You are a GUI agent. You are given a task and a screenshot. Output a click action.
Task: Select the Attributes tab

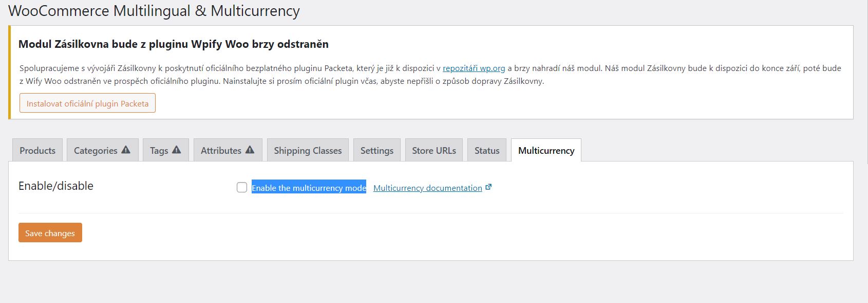[x=228, y=150]
